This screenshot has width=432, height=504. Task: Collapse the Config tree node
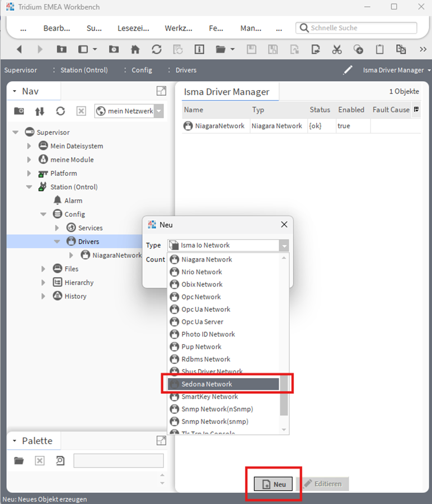[x=43, y=214]
